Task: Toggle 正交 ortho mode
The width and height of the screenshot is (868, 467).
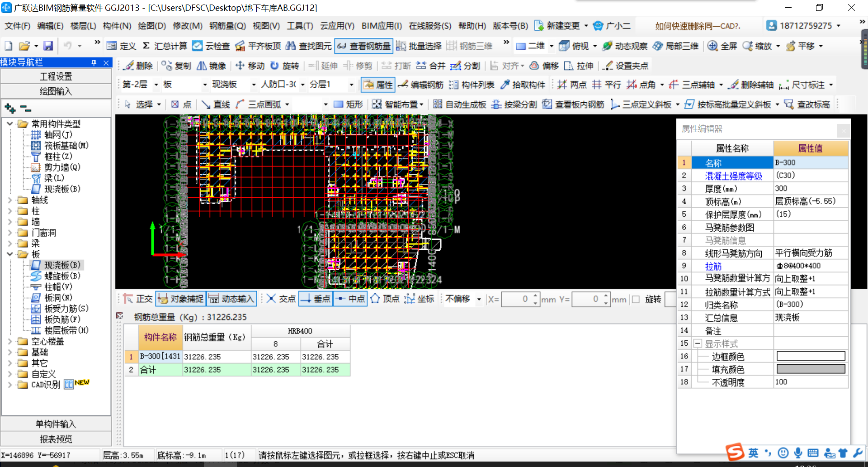Action: 138,299
